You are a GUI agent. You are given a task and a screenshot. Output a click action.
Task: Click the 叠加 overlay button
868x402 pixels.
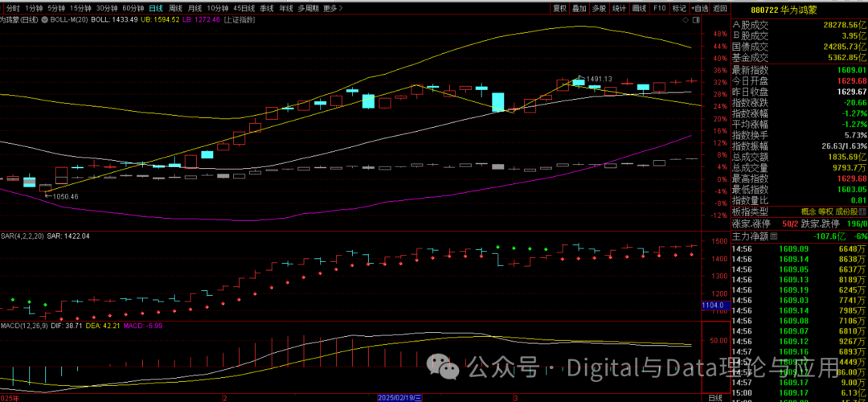579,8
